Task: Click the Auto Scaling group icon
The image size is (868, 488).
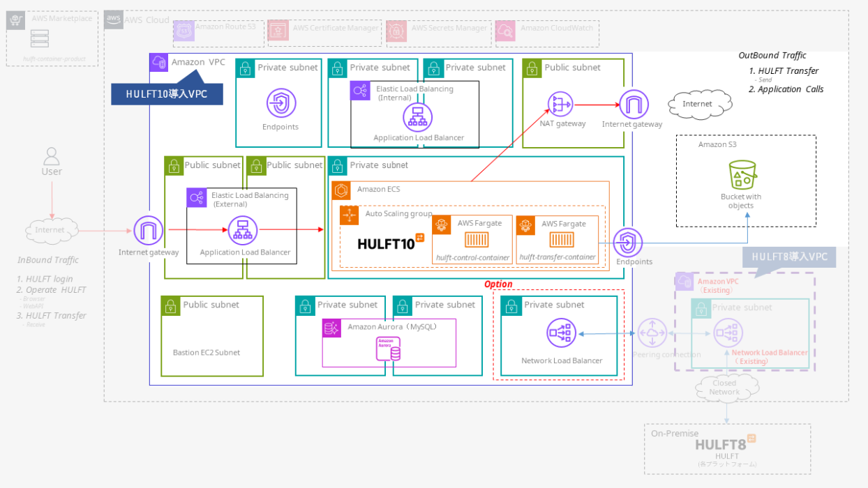Action: [x=349, y=215]
